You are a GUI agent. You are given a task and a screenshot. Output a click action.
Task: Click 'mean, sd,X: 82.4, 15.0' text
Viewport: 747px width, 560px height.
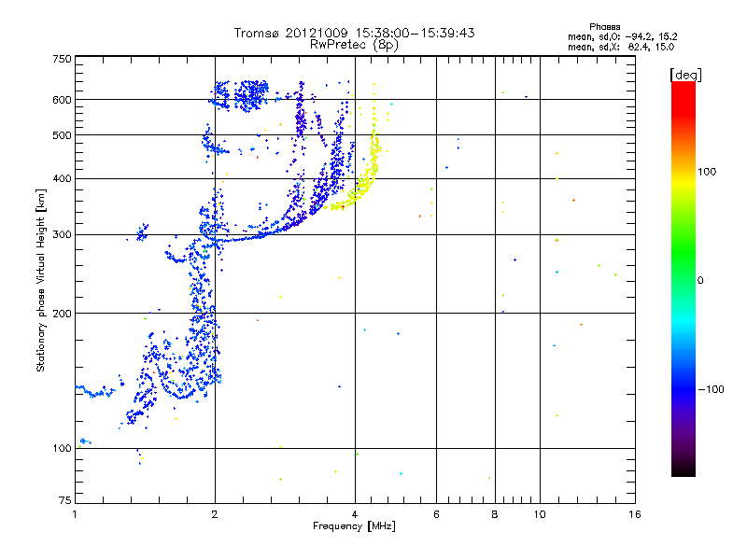point(621,47)
